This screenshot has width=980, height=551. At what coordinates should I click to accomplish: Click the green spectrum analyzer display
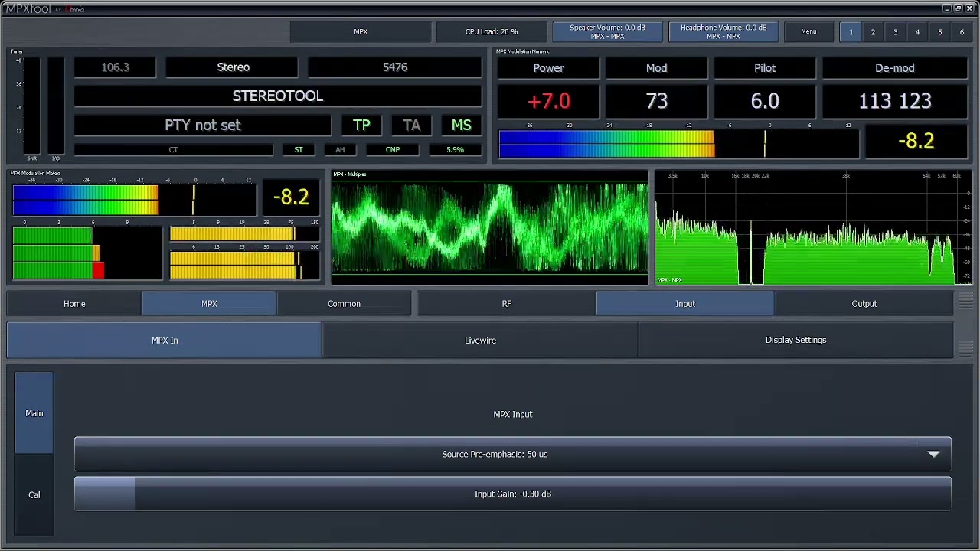[x=812, y=228]
